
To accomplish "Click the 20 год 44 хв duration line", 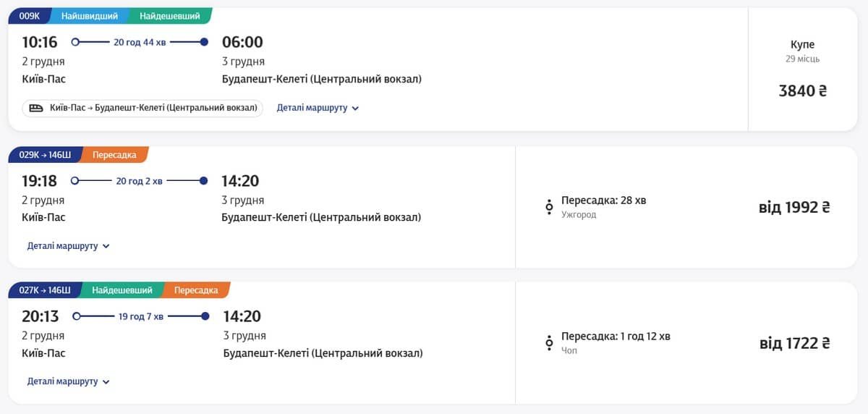I will 140,42.
